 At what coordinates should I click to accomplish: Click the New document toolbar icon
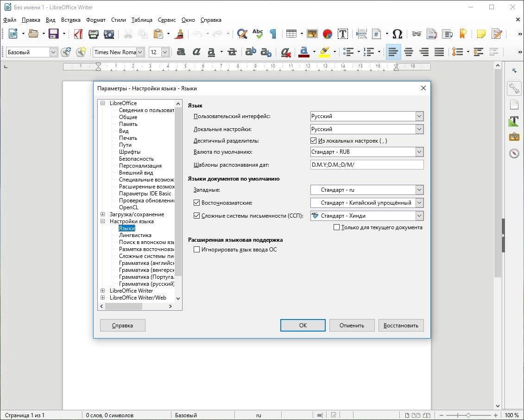13,34
